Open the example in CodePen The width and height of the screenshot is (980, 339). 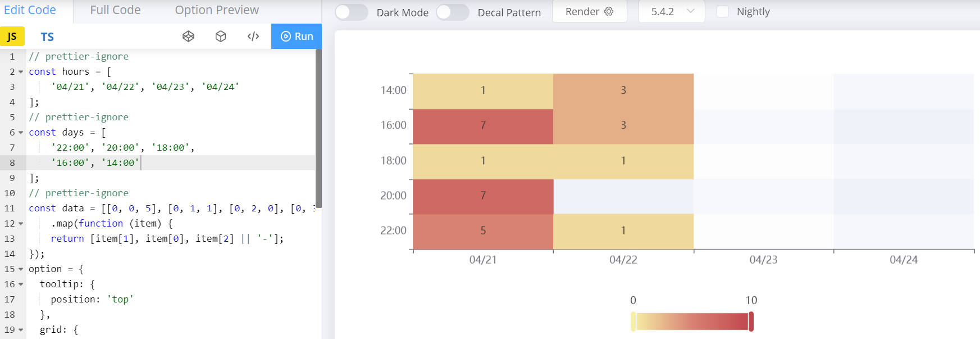tap(189, 36)
